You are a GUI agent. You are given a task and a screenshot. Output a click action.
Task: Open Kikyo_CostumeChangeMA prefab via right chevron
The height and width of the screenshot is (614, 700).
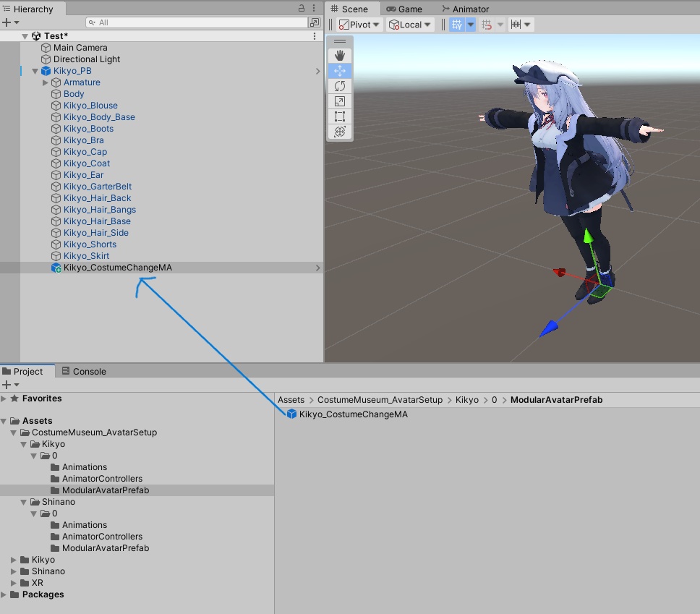click(317, 268)
